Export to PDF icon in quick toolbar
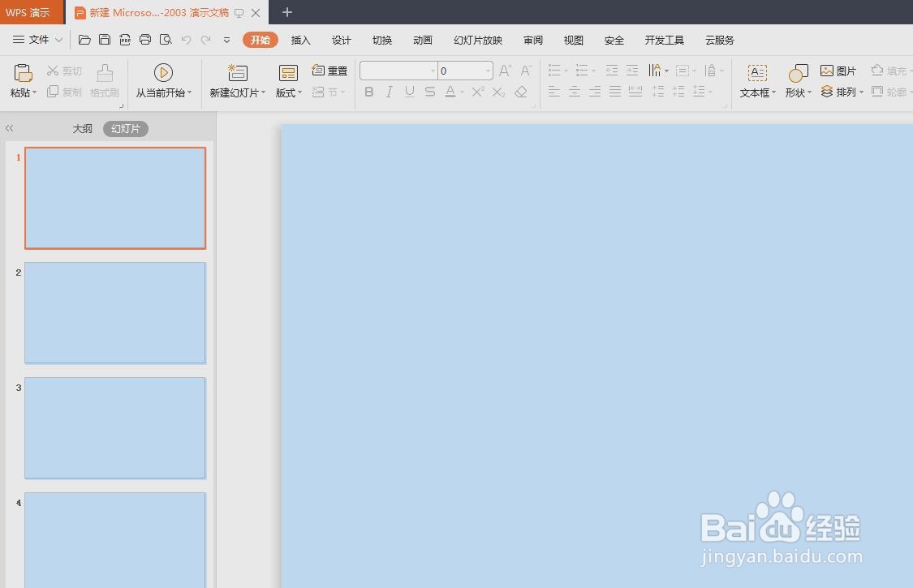The image size is (913, 588). 125,40
